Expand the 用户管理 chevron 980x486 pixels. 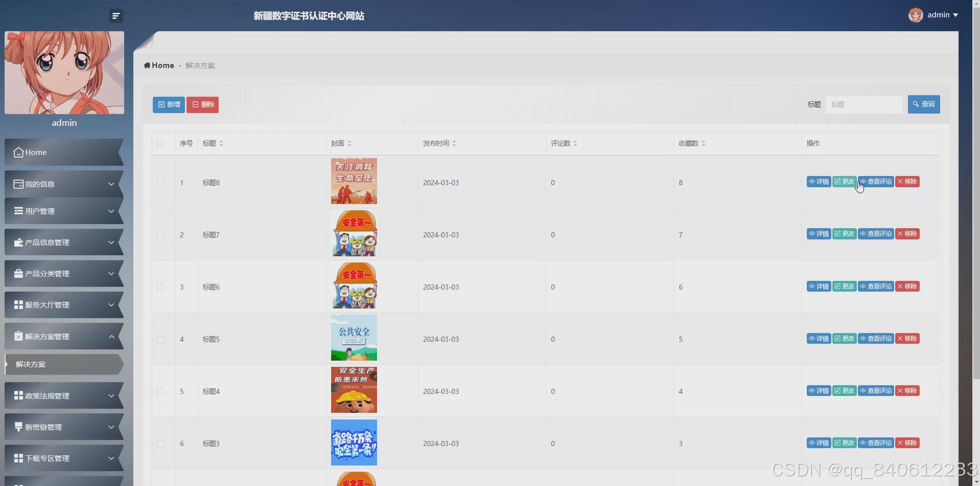pos(111,211)
